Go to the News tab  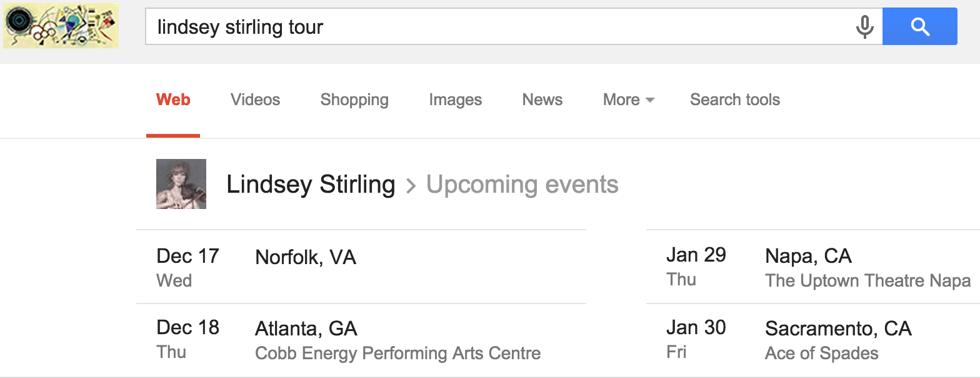tap(542, 100)
